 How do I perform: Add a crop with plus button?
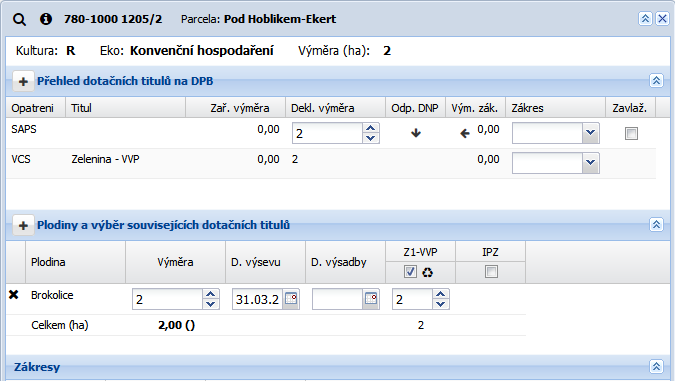[x=23, y=226]
